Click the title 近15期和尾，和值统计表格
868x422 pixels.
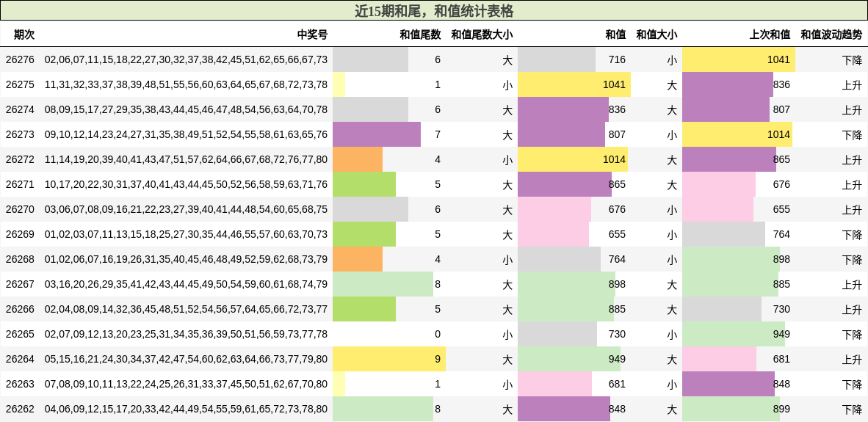434,10
